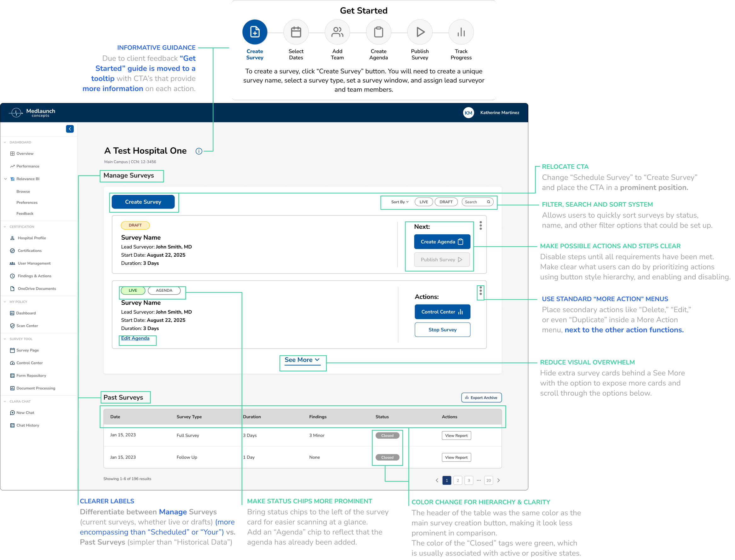Click the info tooltip beside A Test Hospital One

[x=199, y=151]
